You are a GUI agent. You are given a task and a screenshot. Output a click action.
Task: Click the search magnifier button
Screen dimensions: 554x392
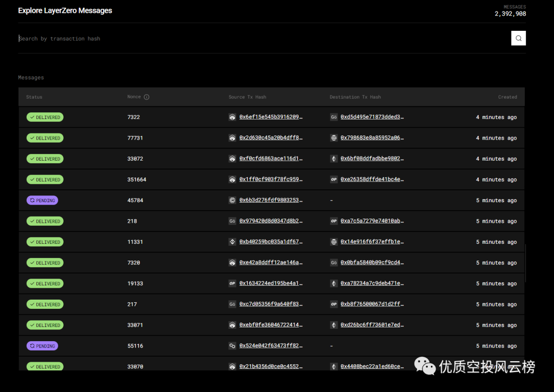(x=518, y=38)
